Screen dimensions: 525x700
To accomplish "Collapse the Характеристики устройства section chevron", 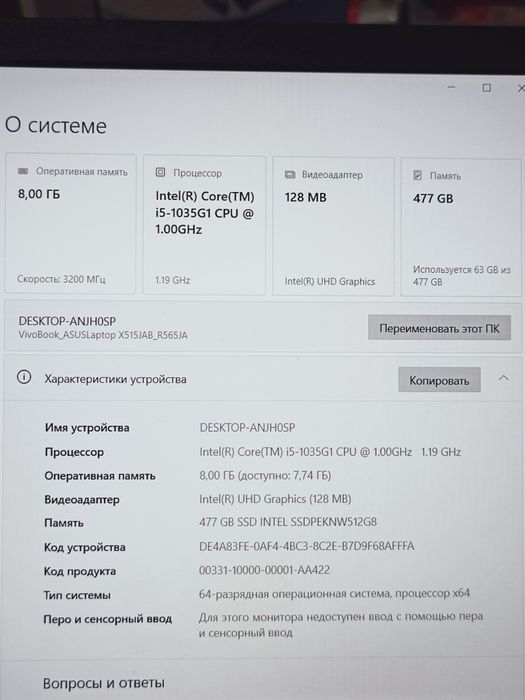I will 504,378.
